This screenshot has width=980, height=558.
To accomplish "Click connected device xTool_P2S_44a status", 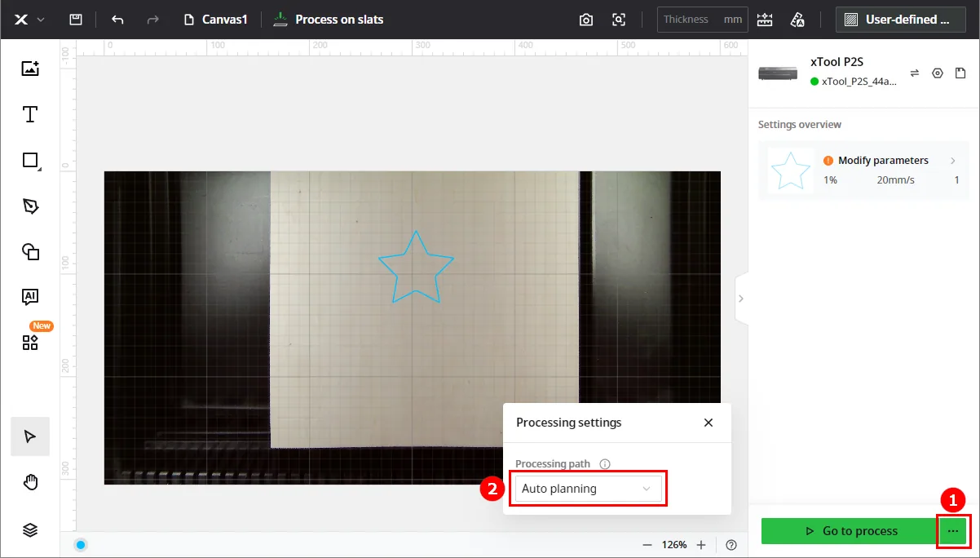I will tap(854, 82).
